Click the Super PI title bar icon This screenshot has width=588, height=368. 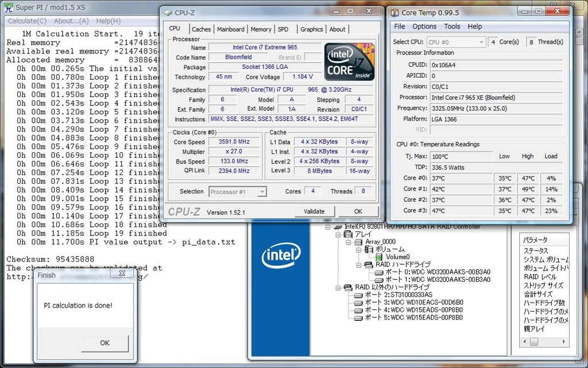(x=8, y=7)
